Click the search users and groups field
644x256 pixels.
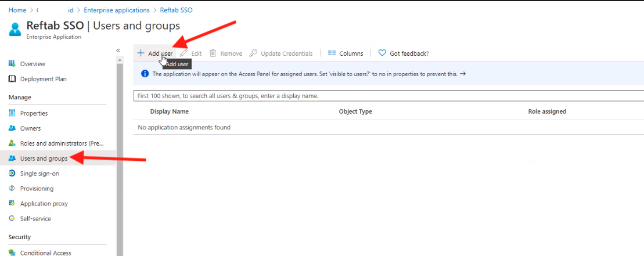[388, 96]
